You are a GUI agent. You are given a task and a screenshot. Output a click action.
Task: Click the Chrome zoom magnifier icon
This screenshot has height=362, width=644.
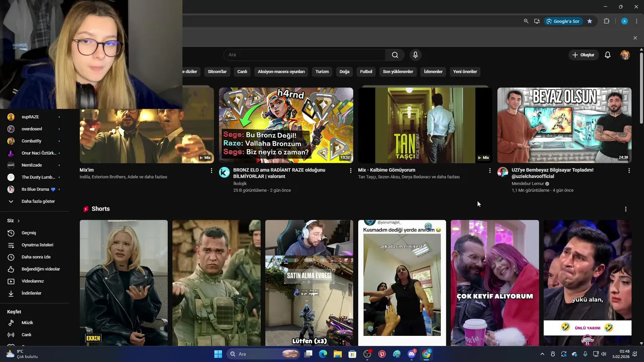click(x=526, y=21)
